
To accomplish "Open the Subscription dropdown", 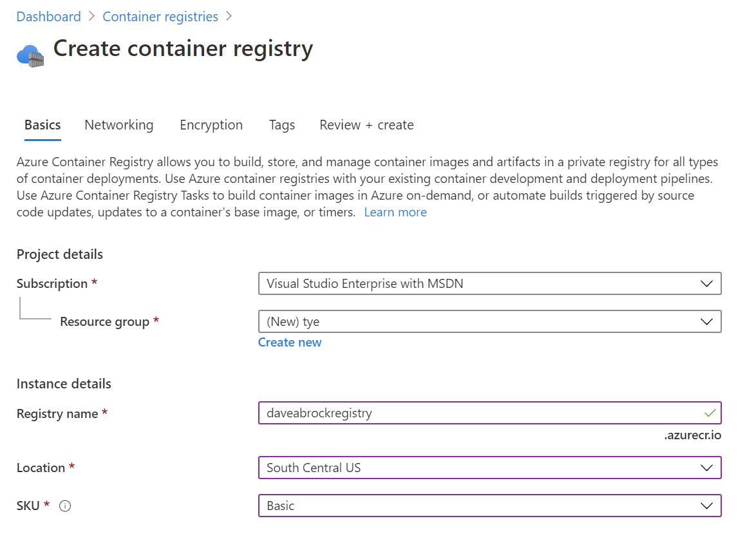I will [x=489, y=283].
